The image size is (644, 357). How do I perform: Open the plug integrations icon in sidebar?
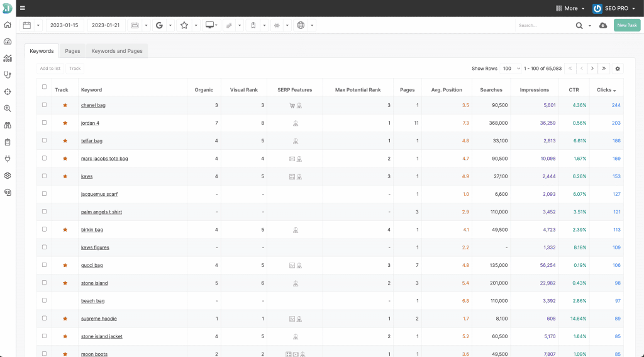(x=8, y=159)
